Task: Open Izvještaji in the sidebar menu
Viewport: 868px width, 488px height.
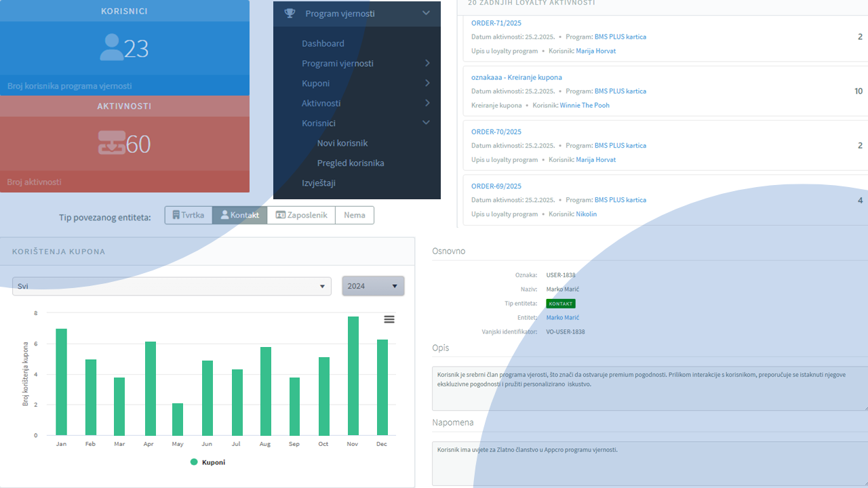Action: click(319, 183)
